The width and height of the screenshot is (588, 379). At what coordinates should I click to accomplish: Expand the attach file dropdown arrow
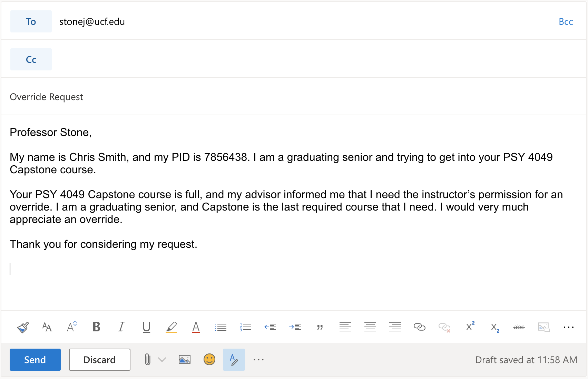coord(162,360)
